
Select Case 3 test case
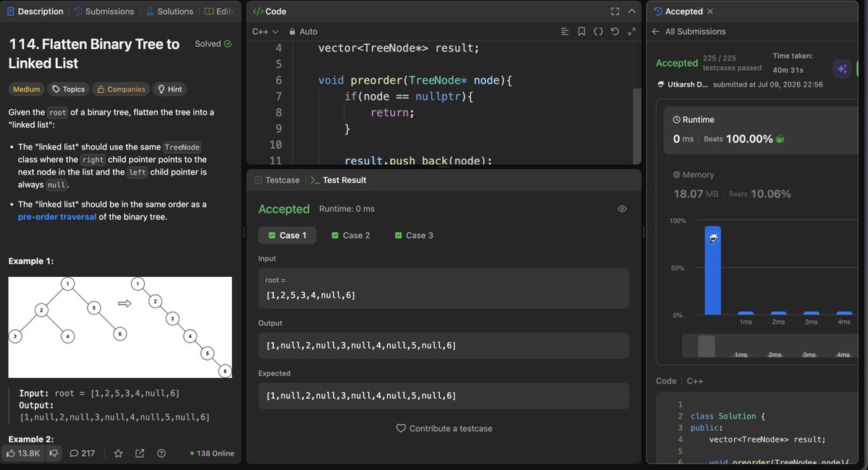point(414,236)
